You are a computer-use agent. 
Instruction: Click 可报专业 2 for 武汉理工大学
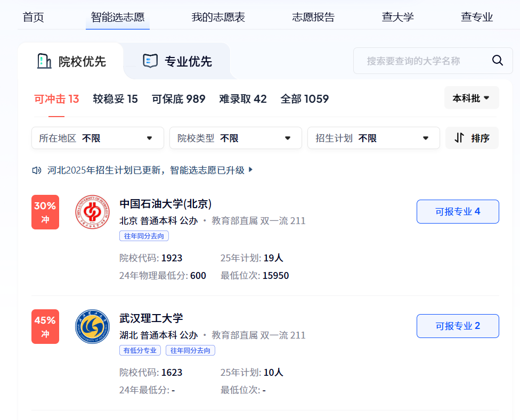click(x=457, y=326)
